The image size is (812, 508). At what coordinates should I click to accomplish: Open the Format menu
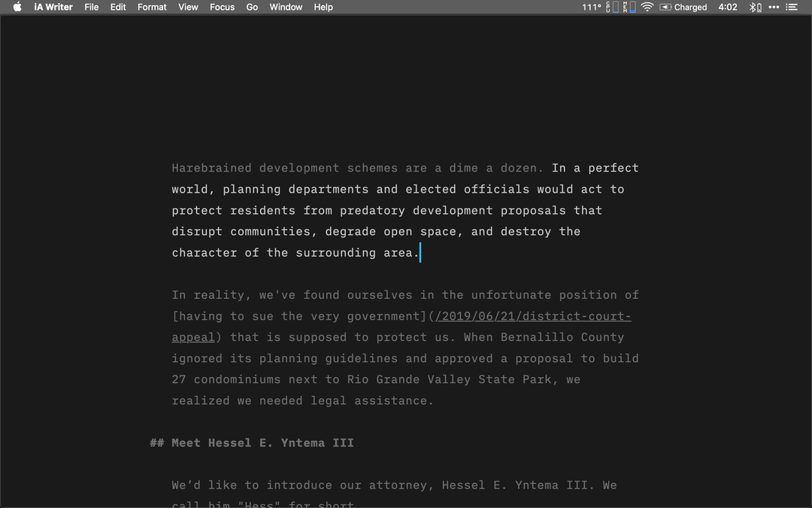point(152,7)
